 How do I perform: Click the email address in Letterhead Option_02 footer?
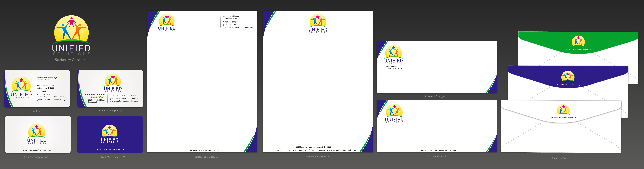click(313, 150)
